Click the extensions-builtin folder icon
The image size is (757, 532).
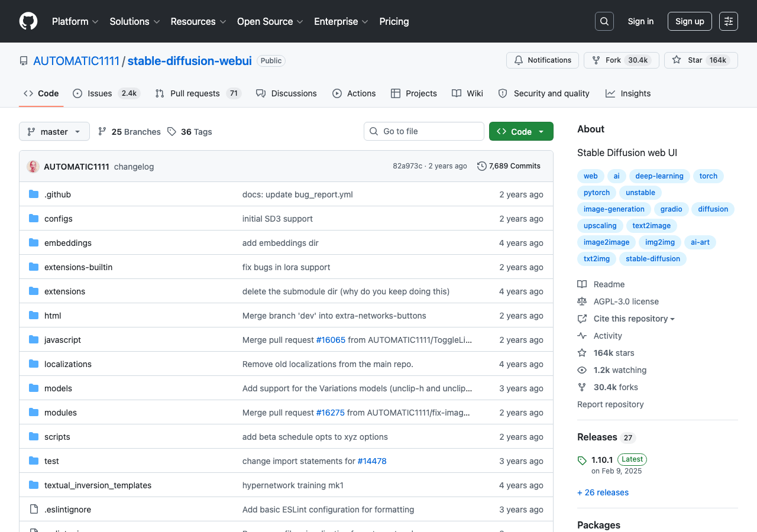(x=34, y=267)
